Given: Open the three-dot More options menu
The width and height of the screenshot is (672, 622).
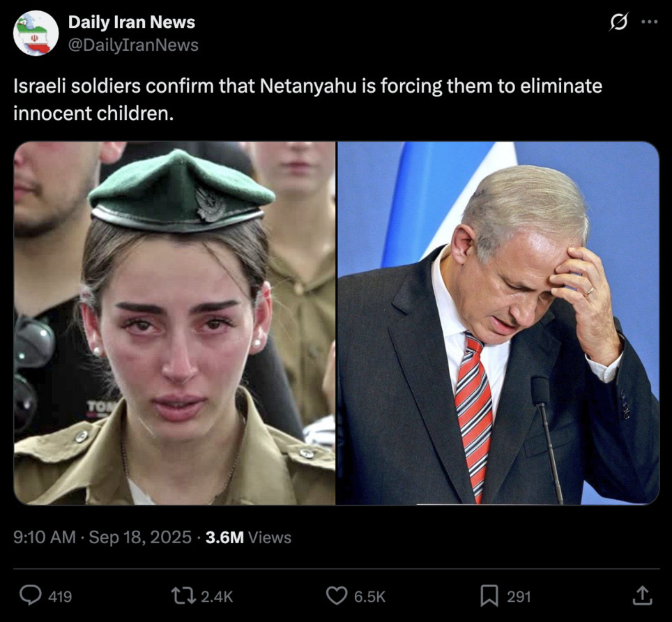Looking at the screenshot, I should click(649, 22).
